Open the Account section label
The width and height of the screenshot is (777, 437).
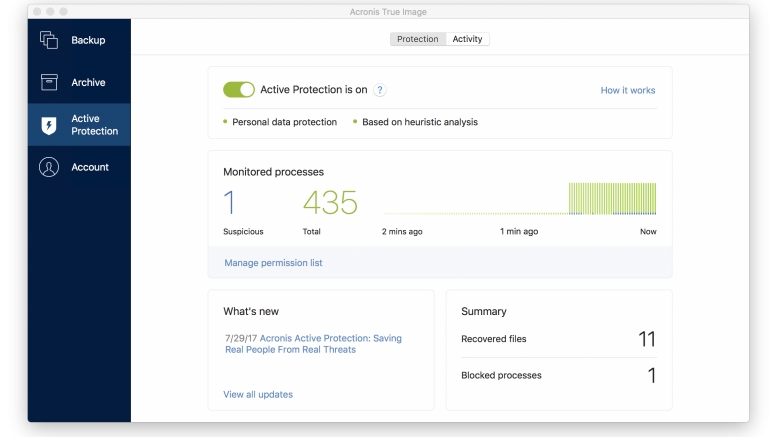pyautogui.click(x=90, y=167)
